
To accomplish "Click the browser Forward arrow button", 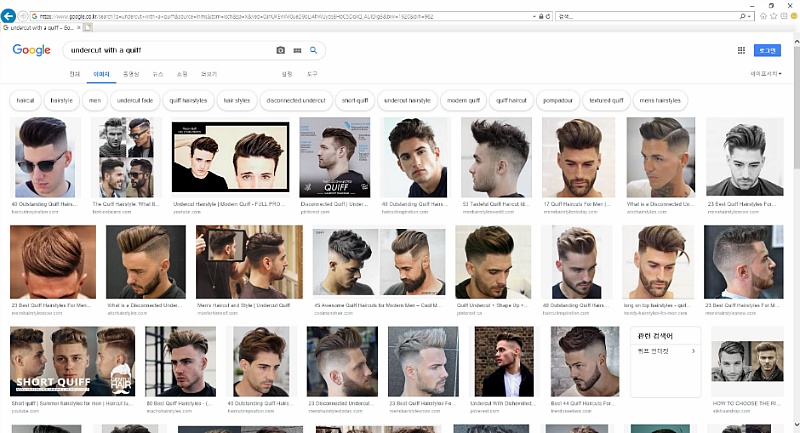I will point(22,16).
